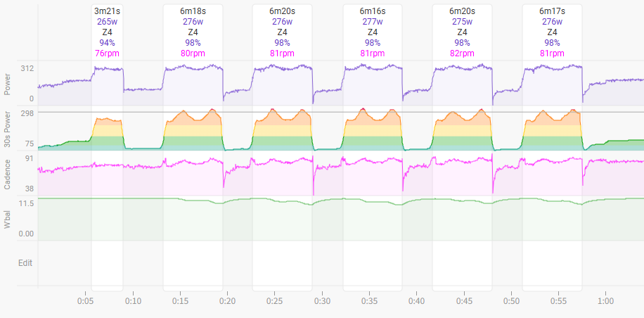Click the 312 power axis value
The image size is (644, 318).
pyautogui.click(x=27, y=68)
